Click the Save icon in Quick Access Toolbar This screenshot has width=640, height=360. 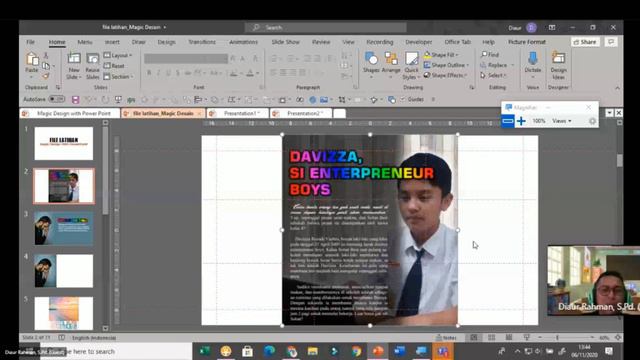pos(75,100)
